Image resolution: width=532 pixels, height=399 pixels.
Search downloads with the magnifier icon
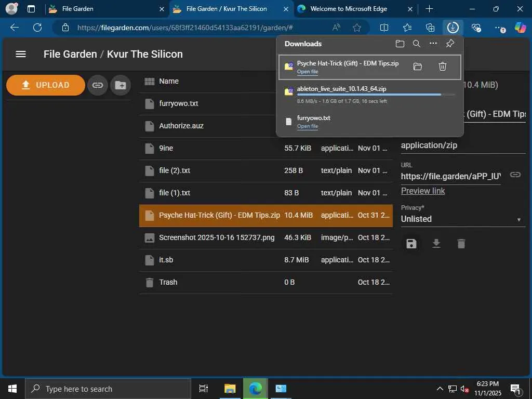tap(417, 44)
